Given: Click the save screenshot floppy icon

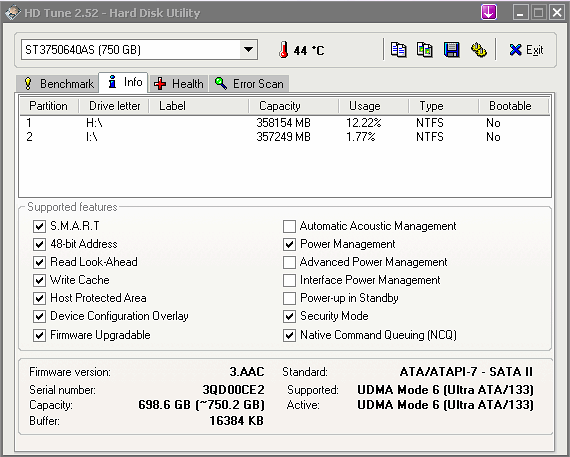Looking at the screenshot, I should (451, 50).
